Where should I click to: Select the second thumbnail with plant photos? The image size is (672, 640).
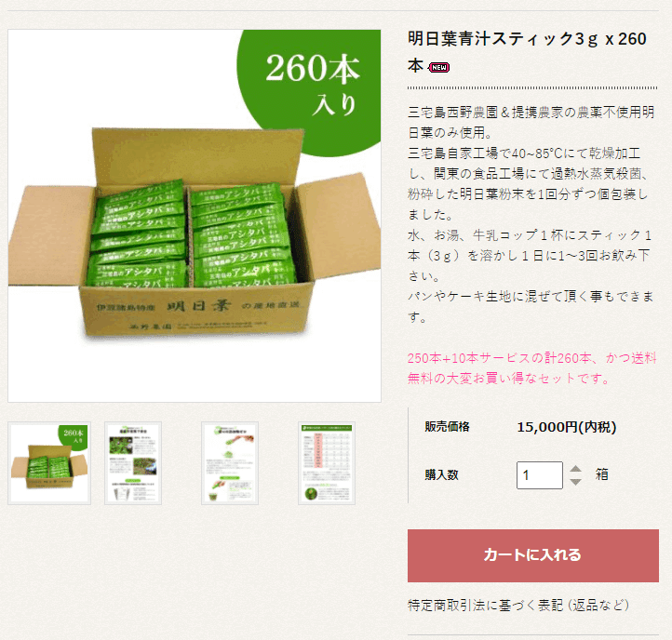pyautogui.click(x=133, y=463)
